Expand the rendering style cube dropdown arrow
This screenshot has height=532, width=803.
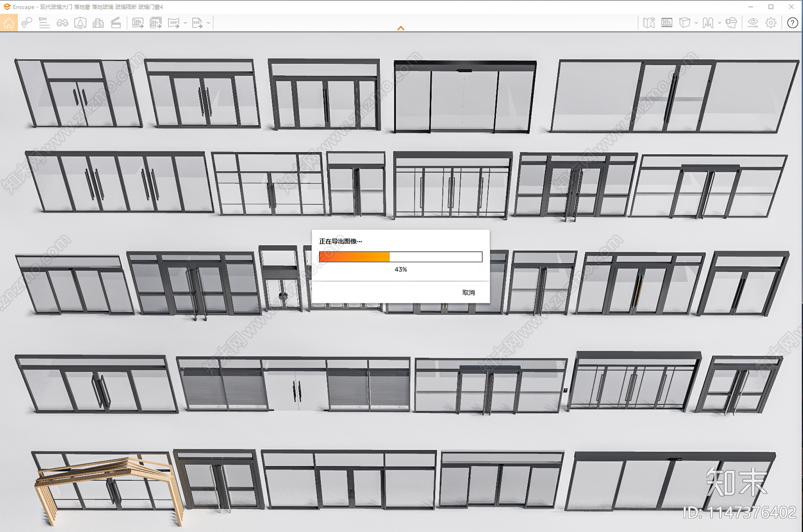tap(696, 23)
